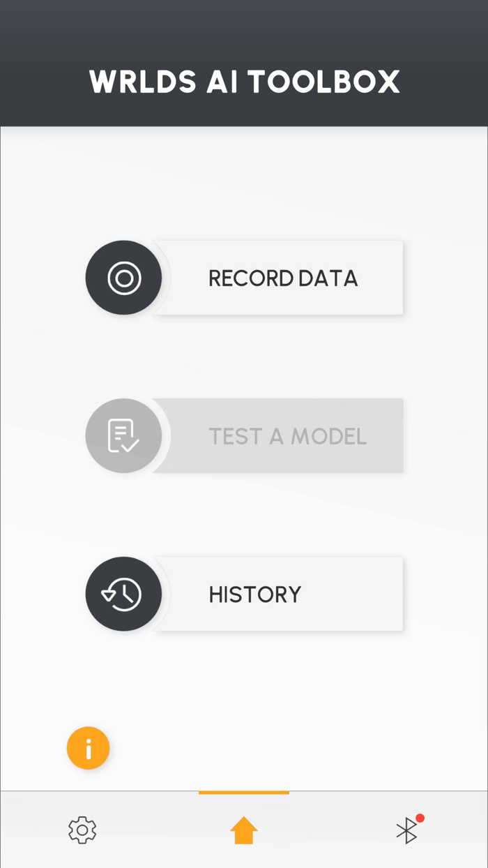Tap the Record Data circle icon
Image resolution: width=488 pixels, height=868 pixels.
123,277
